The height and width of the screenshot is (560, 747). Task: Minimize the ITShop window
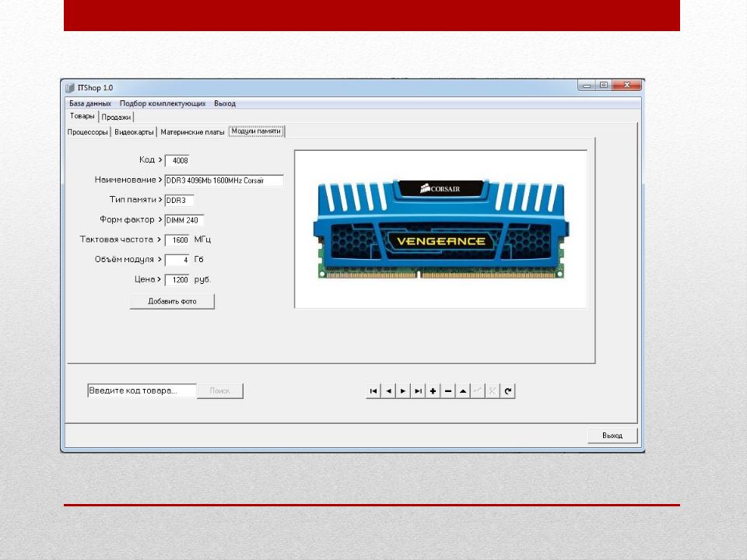pyautogui.click(x=587, y=86)
